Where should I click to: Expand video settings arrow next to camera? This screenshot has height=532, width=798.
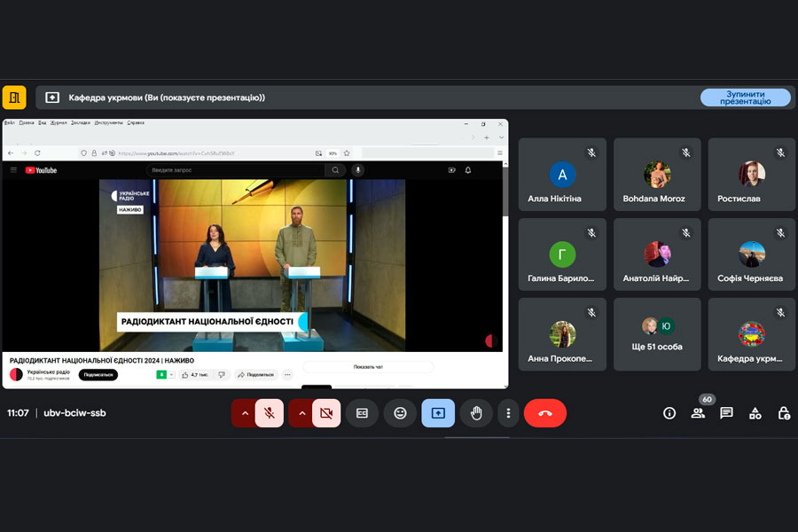301,413
